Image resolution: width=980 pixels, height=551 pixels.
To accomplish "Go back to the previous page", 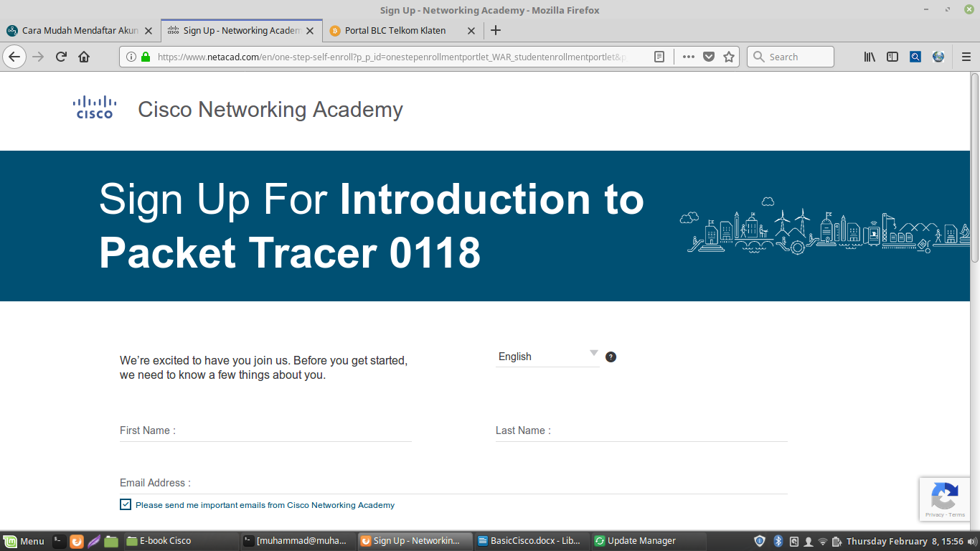I will click(14, 57).
